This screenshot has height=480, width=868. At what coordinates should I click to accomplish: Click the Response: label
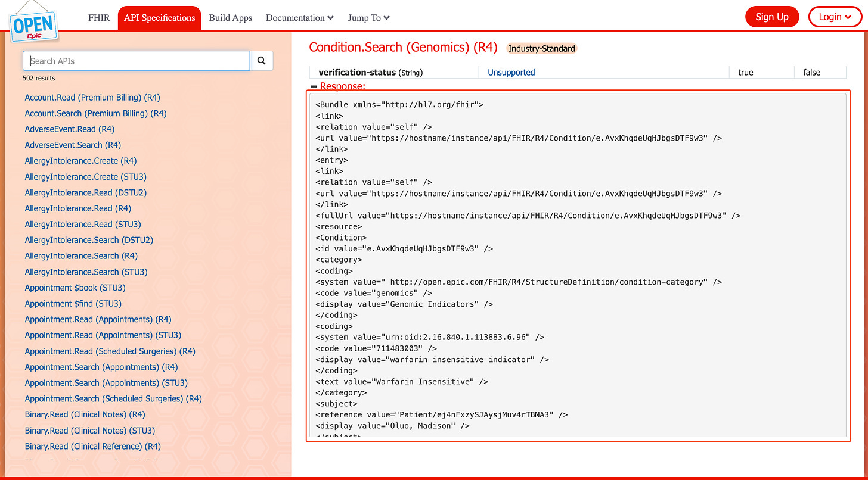pyautogui.click(x=342, y=87)
